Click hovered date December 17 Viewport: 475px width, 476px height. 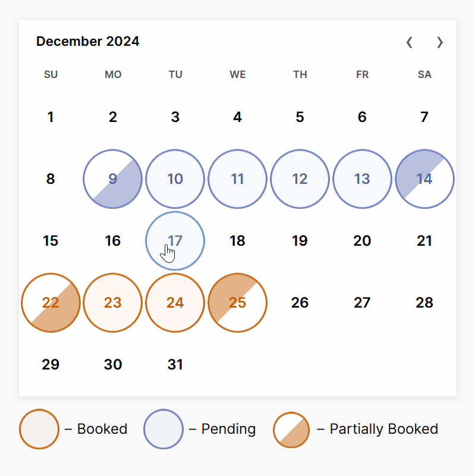click(x=175, y=241)
